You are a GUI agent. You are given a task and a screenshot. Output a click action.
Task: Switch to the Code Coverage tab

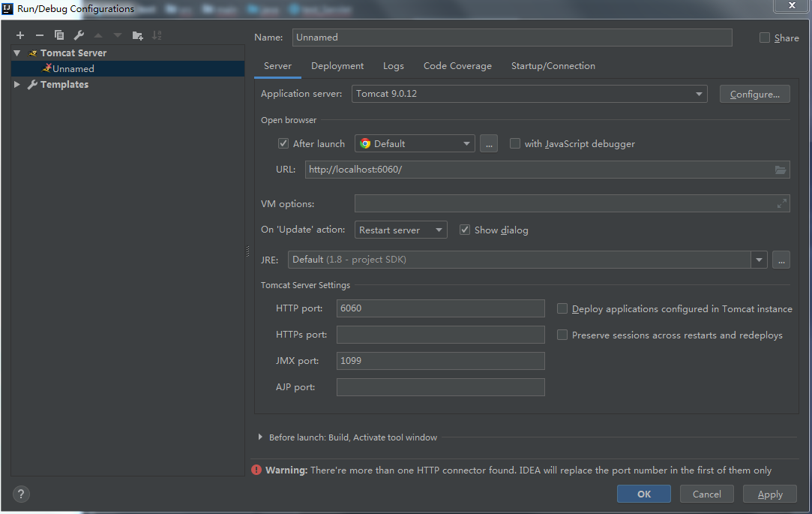click(x=457, y=66)
